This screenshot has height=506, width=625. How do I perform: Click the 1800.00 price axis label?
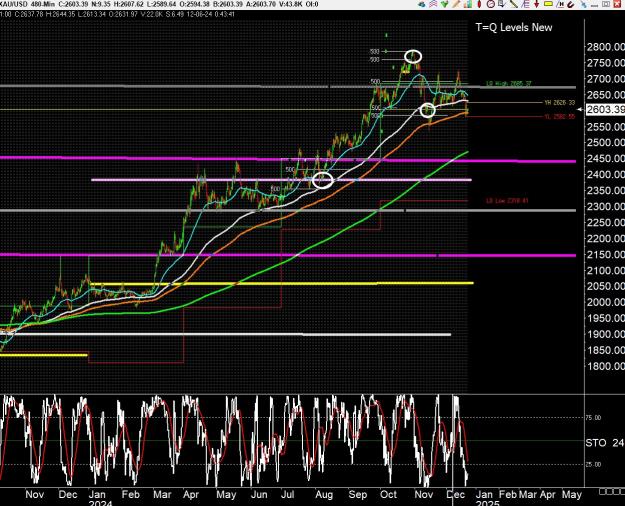click(x=605, y=366)
